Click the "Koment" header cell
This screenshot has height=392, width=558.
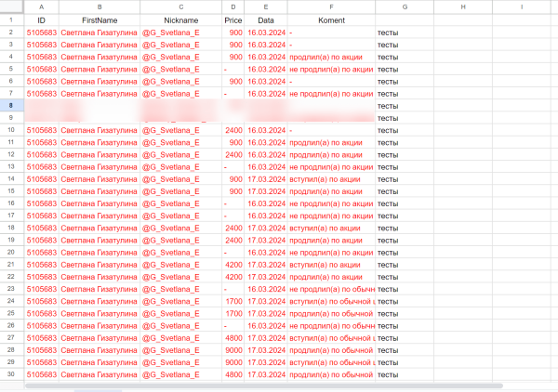tap(331, 20)
